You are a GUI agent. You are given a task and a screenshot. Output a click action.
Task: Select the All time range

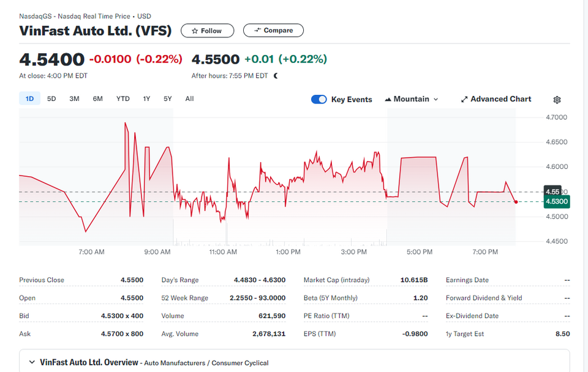(x=189, y=99)
